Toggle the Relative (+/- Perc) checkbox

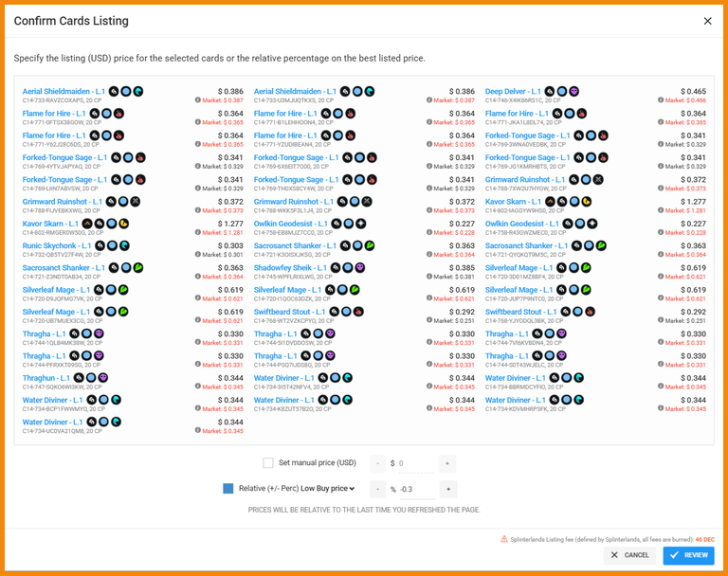point(227,488)
